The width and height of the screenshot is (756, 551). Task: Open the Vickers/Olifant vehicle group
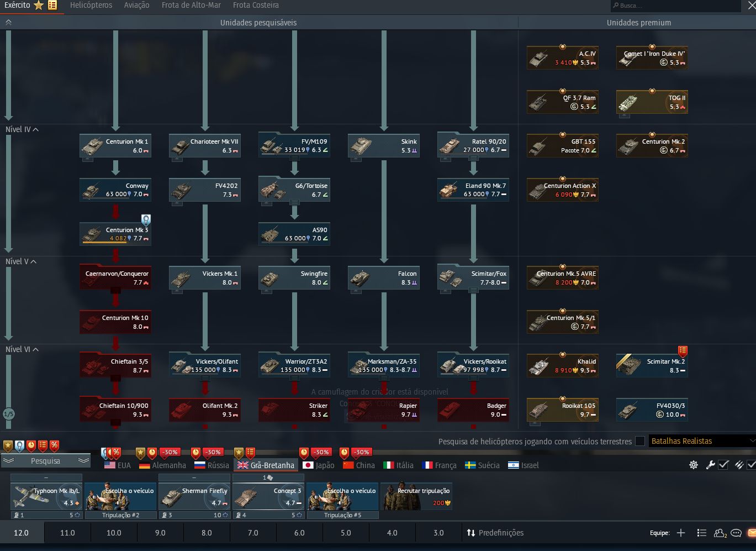tap(205, 366)
